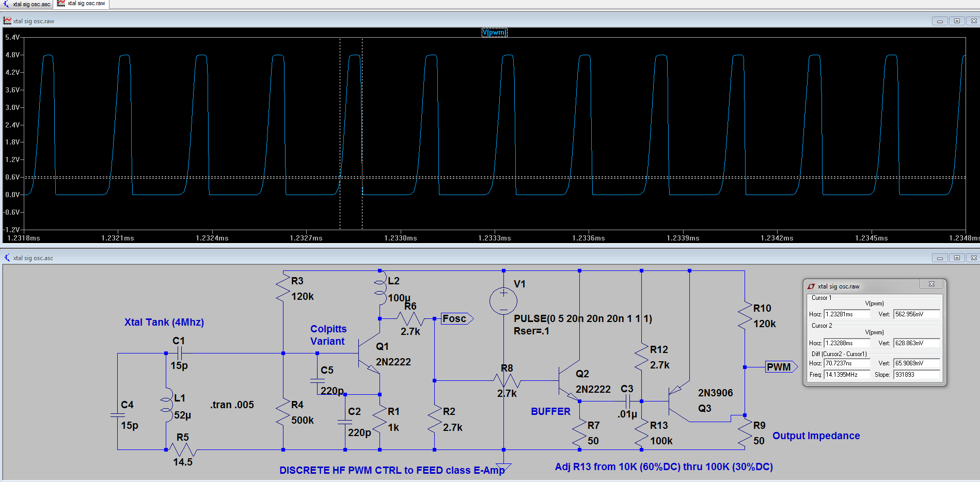The image size is (980, 482).
Task: Click the C2 220p capacitor symbol
Action: coord(345,422)
